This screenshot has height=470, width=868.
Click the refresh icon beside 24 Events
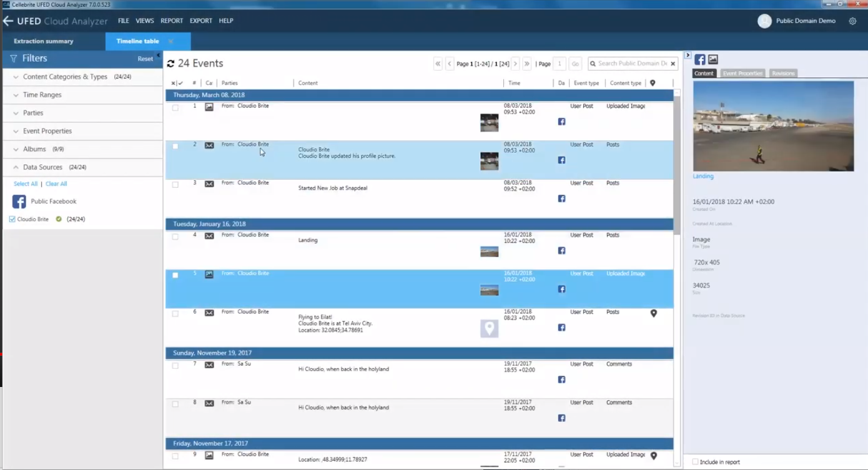[170, 64]
